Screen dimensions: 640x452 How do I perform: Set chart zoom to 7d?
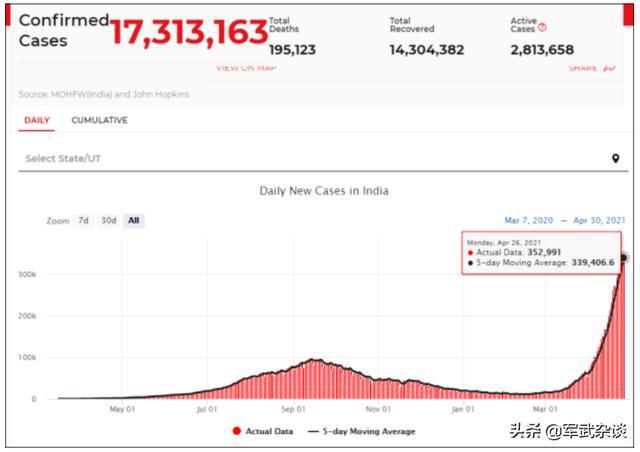pyautogui.click(x=84, y=221)
